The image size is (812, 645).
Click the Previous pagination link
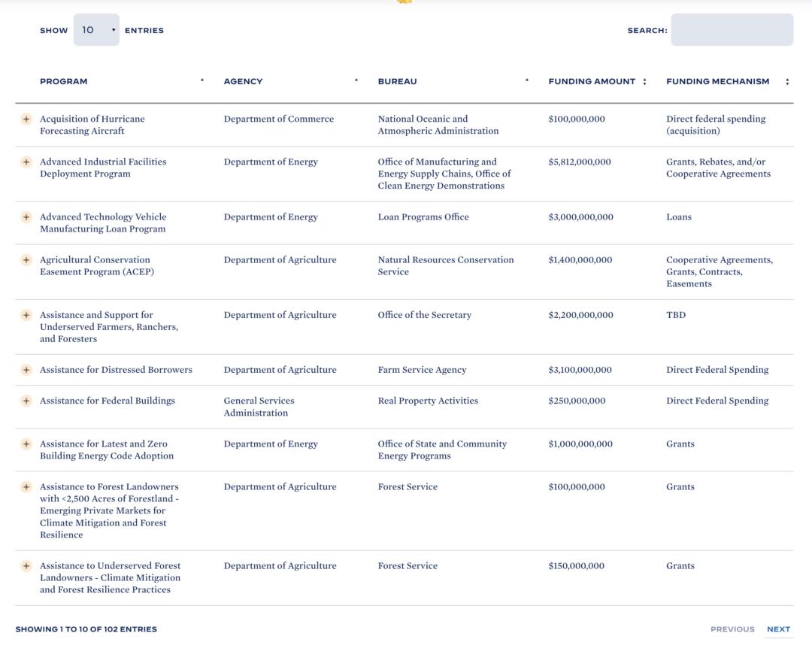(x=732, y=629)
